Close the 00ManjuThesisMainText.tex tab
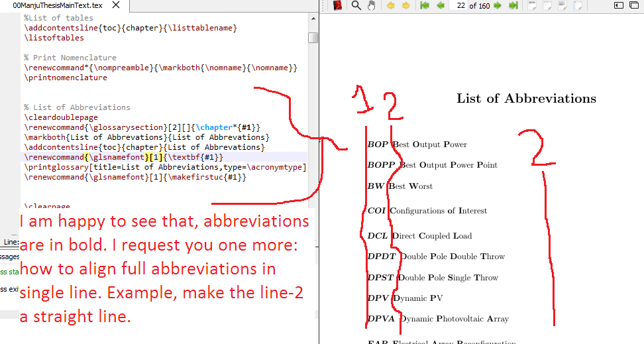Viewport: 644px width, 344px height. tap(116, 5)
